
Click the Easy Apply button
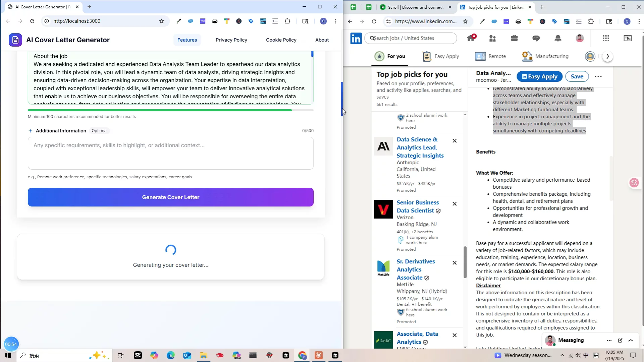[539, 76]
